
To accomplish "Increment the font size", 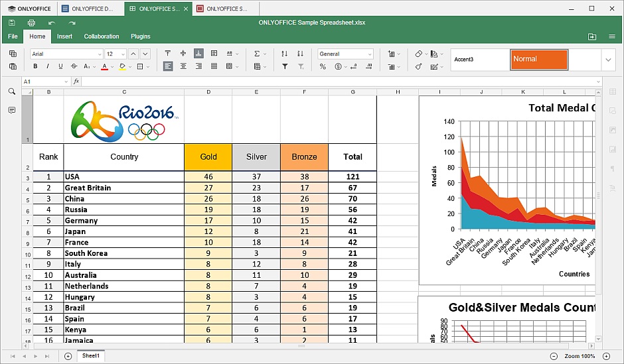I will pyautogui.click(x=133, y=54).
